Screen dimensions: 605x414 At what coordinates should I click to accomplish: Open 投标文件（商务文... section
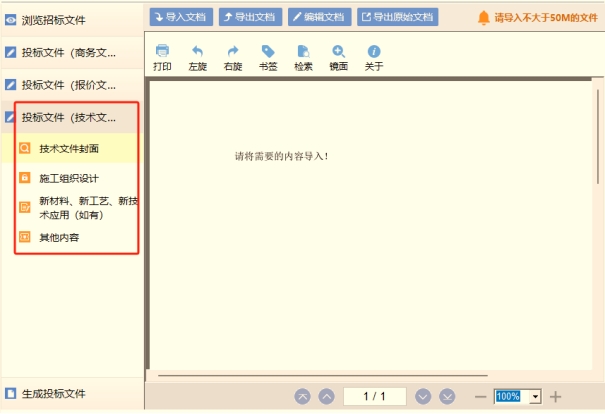point(72,52)
